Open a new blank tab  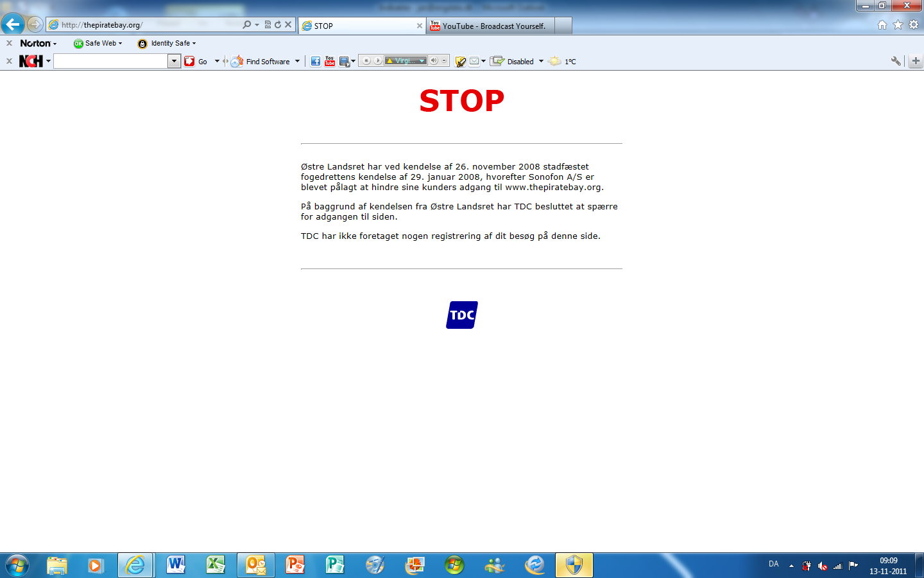tap(563, 26)
